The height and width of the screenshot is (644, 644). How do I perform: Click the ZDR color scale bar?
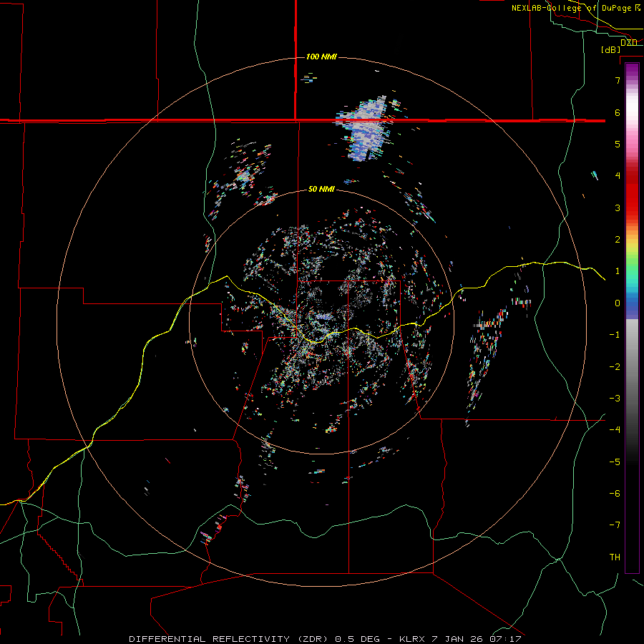coord(632,318)
